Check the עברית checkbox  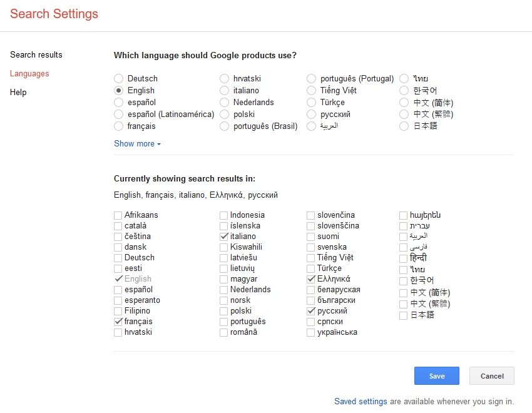coord(403,226)
